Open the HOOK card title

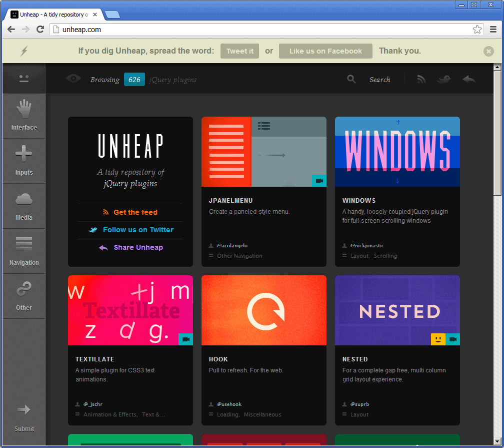point(218,359)
